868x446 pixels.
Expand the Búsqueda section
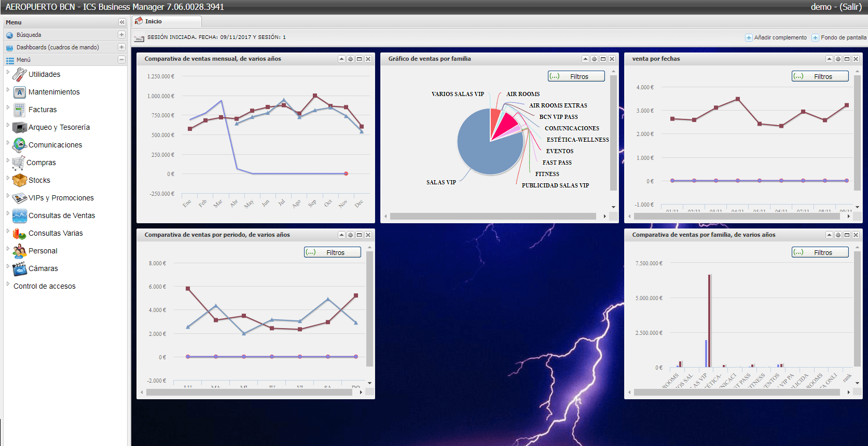pyautogui.click(x=121, y=35)
